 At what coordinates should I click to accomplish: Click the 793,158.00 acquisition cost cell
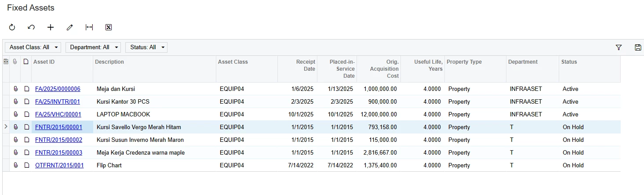(378, 127)
